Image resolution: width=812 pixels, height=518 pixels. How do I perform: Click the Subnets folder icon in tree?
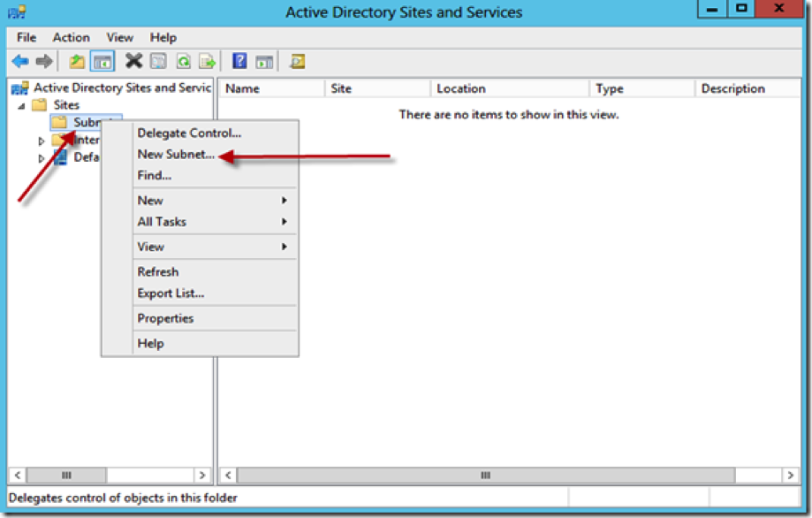pyautogui.click(x=59, y=122)
